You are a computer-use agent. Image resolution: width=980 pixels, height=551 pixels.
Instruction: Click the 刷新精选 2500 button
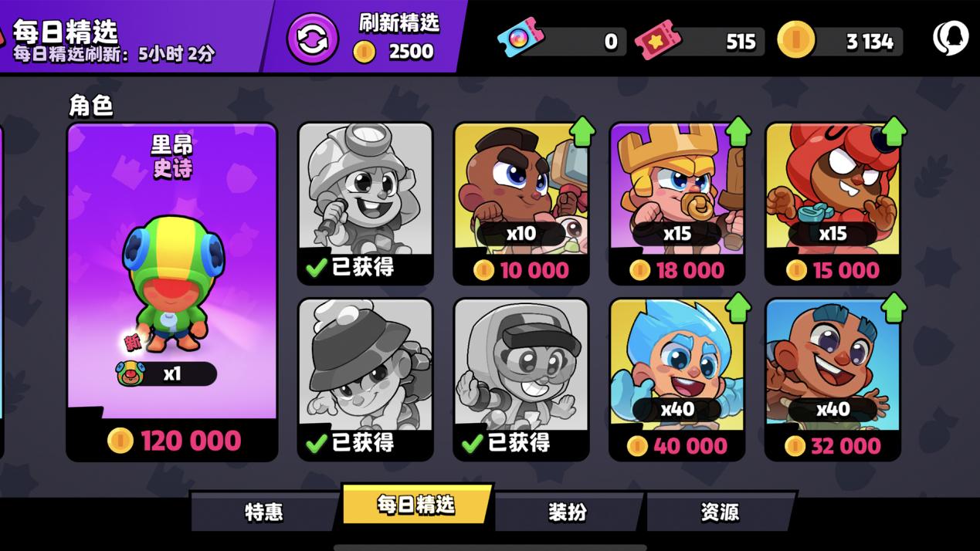367,37
